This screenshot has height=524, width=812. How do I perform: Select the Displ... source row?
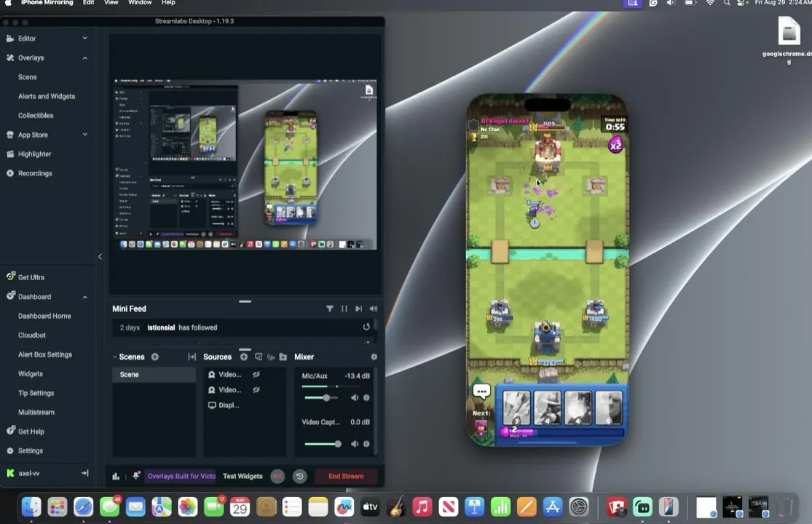point(245,405)
